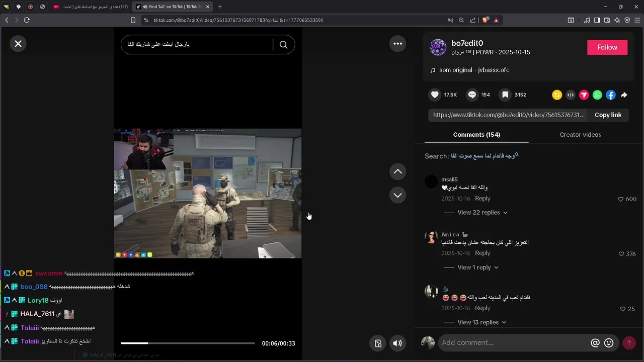The width and height of the screenshot is (644, 362).
Task: Open the bo7edit0 profile avatar
Action: click(438, 47)
